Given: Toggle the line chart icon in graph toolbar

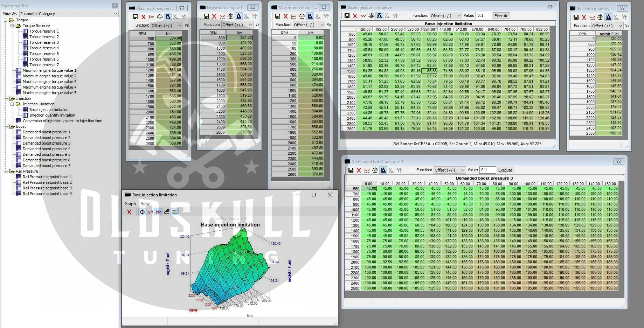Looking at the screenshot, I should pyautogui.click(x=159, y=212).
